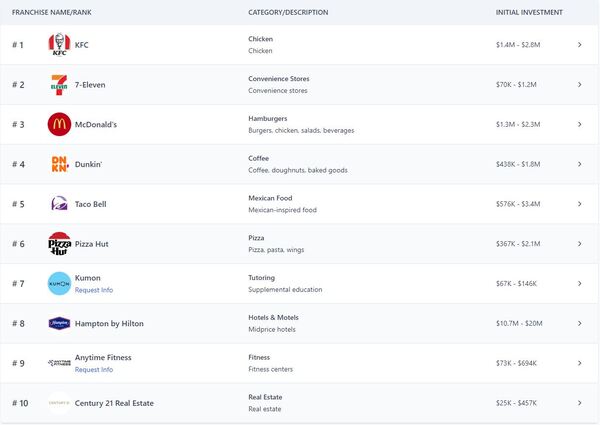
Task: Click Request Info under Anytime Fitness
Action: tap(94, 370)
